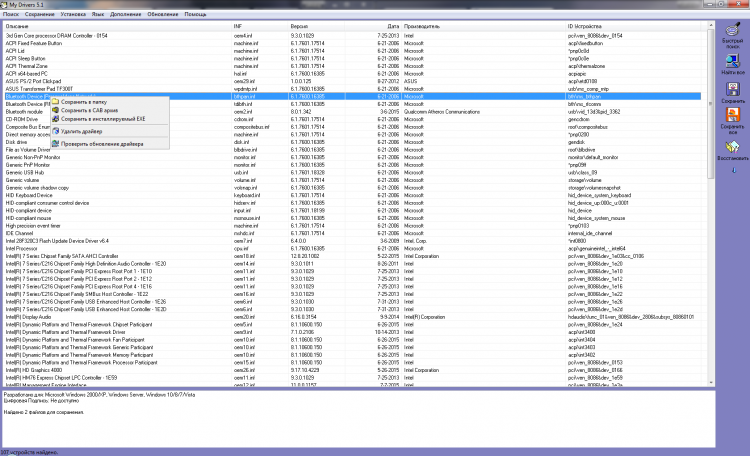Open the Язык menu
The height and width of the screenshot is (456, 750).
(x=98, y=14)
